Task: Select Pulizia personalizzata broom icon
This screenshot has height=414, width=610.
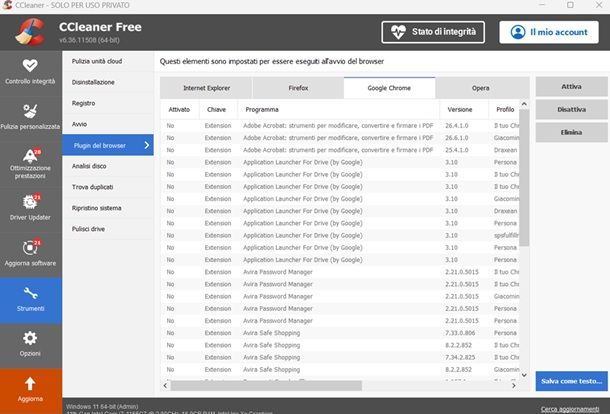Action: [x=30, y=111]
